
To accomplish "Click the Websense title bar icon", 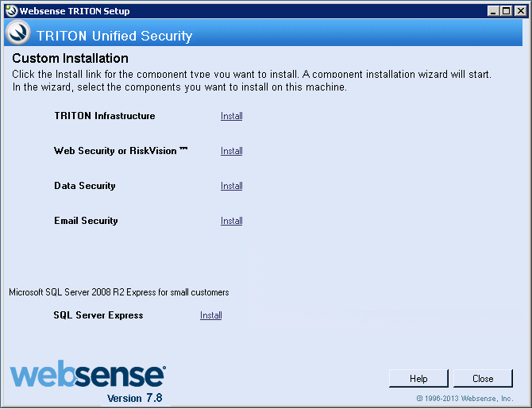I will click(x=12, y=11).
